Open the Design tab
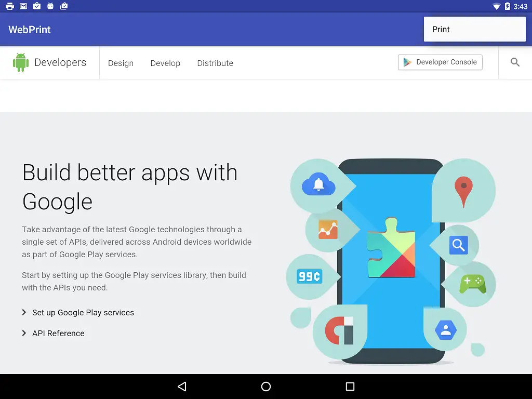 pos(121,63)
